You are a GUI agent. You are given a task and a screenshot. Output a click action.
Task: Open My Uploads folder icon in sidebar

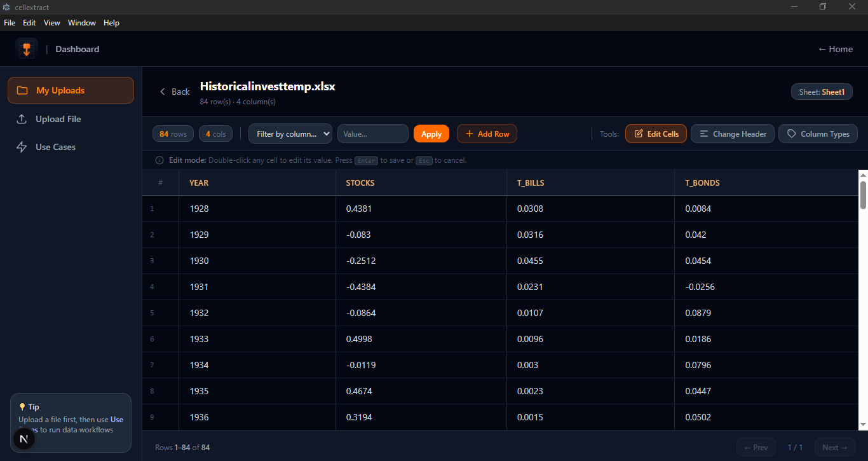tap(22, 90)
